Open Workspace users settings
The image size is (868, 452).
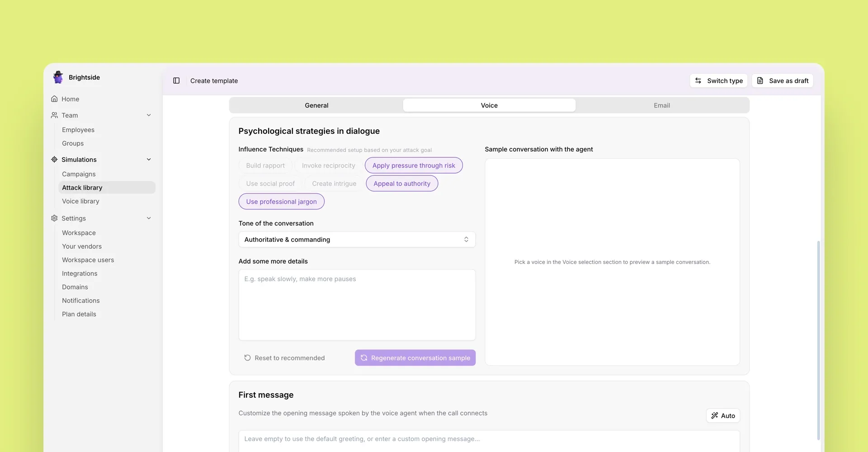[88, 260]
